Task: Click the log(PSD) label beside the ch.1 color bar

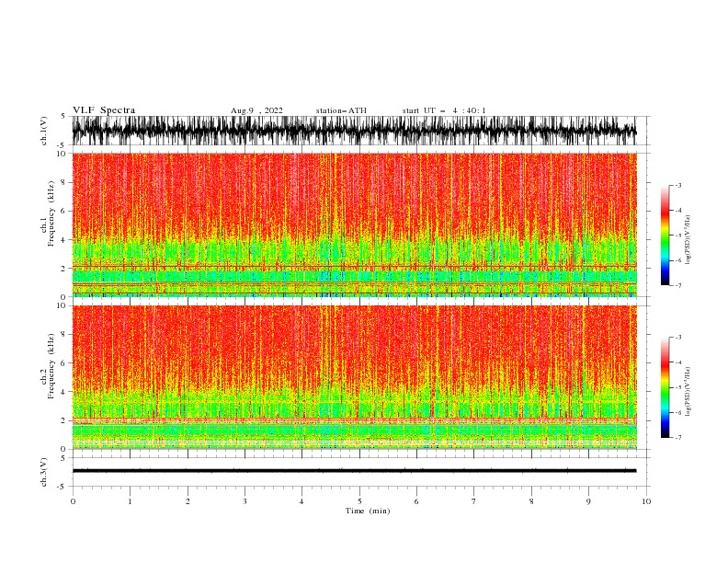Action: pos(688,240)
